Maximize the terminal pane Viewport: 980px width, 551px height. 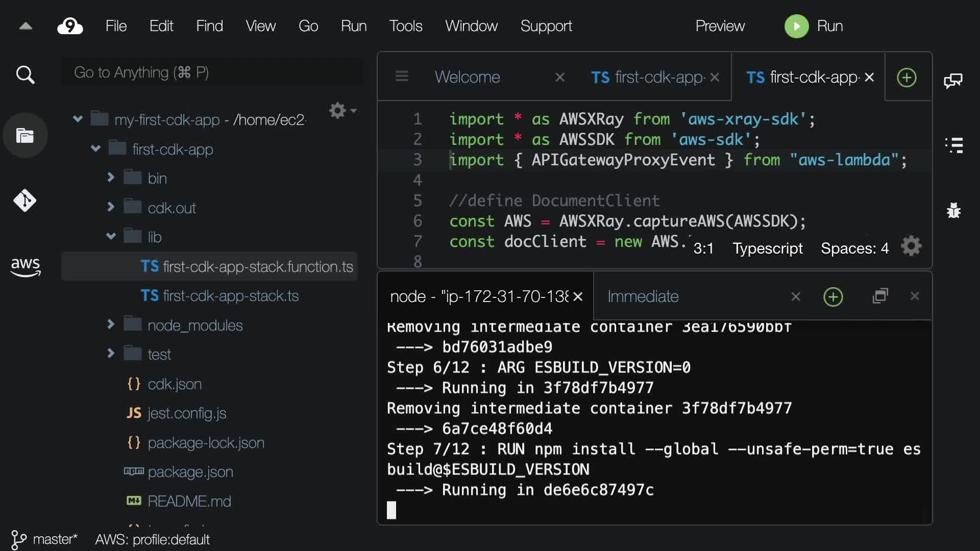click(880, 296)
